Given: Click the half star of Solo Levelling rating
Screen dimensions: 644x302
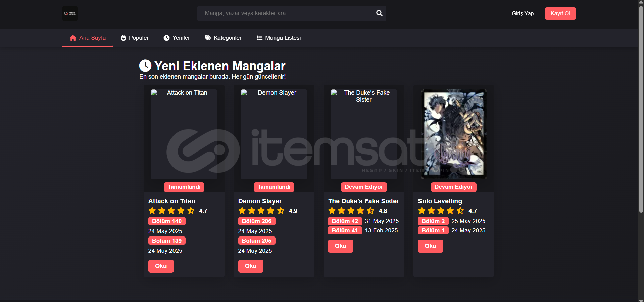Looking at the screenshot, I should pyautogui.click(x=460, y=211).
